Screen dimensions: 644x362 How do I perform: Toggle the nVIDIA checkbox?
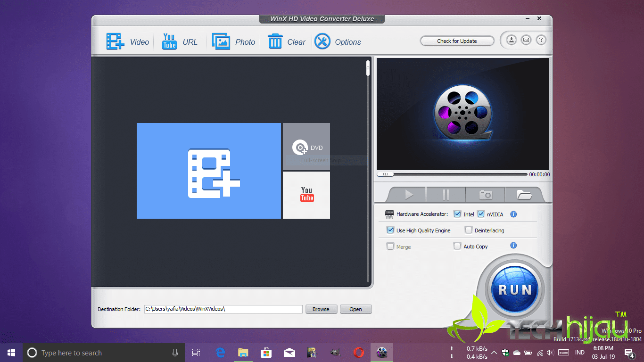pyautogui.click(x=481, y=214)
